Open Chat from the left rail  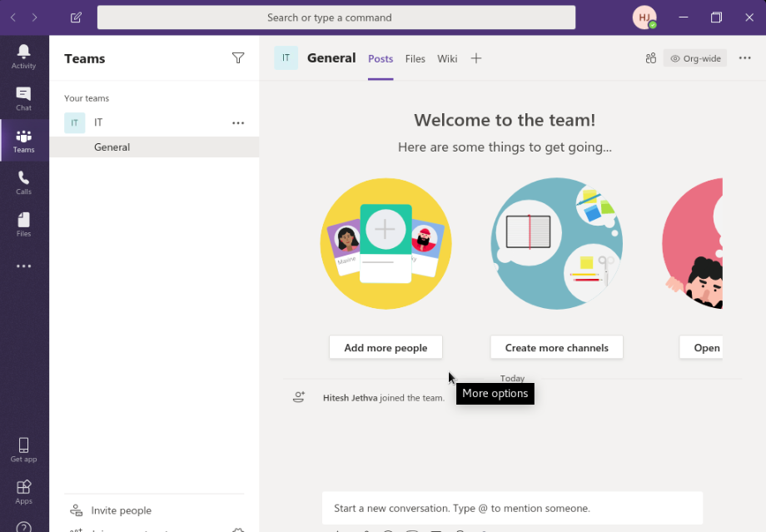tap(23, 98)
